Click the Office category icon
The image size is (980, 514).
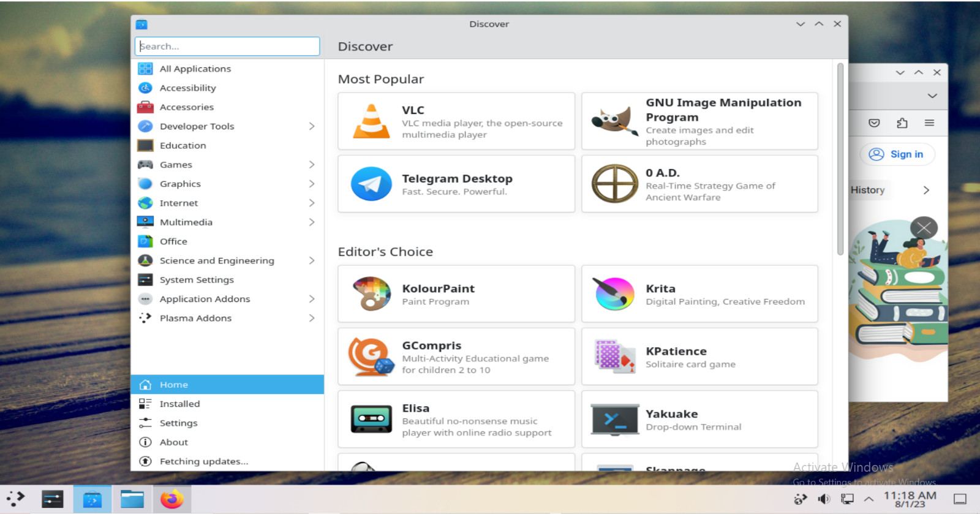145,241
